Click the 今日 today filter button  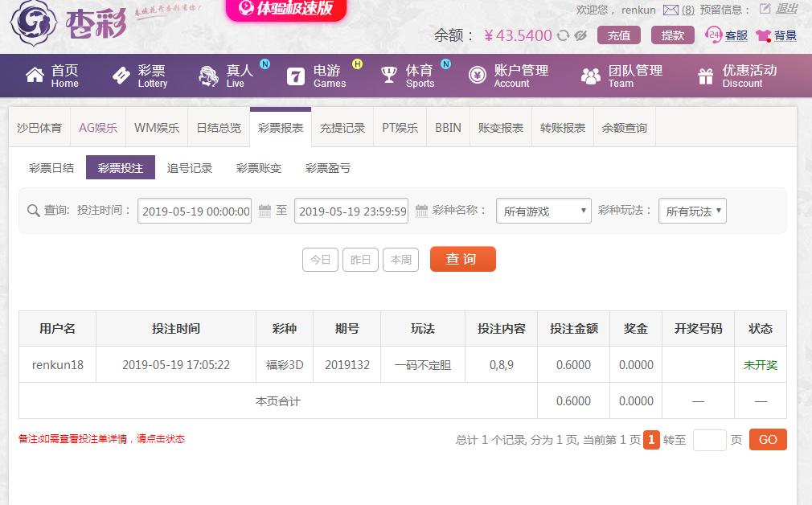pyautogui.click(x=320, y=260)
